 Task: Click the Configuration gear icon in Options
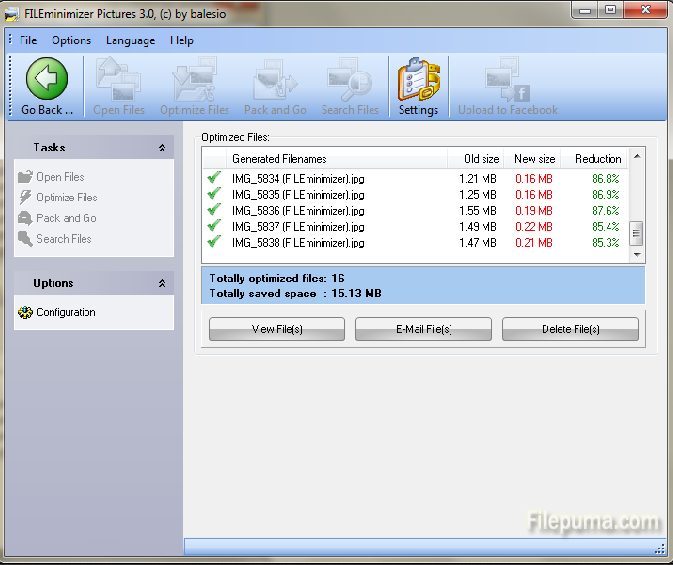click(25, 312)
